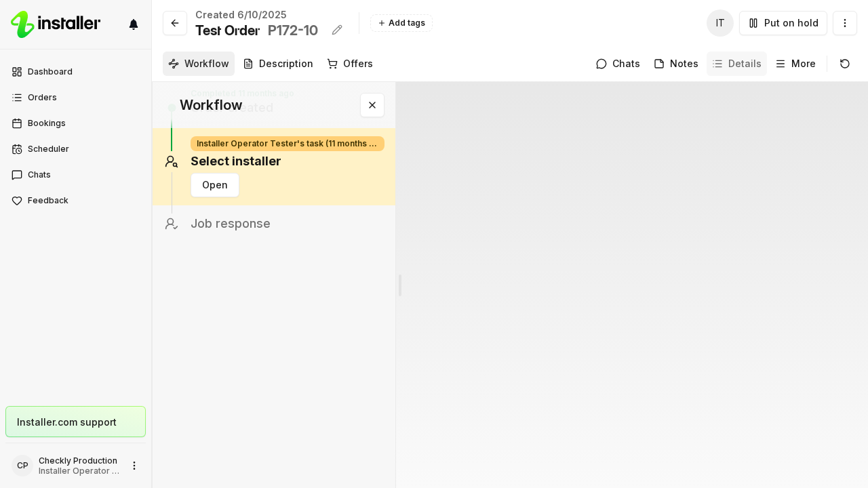This screenshot has width=868, height=488.
Task: Go back with the arrow button
Action: pyautogui.click(x=175, y=23)
